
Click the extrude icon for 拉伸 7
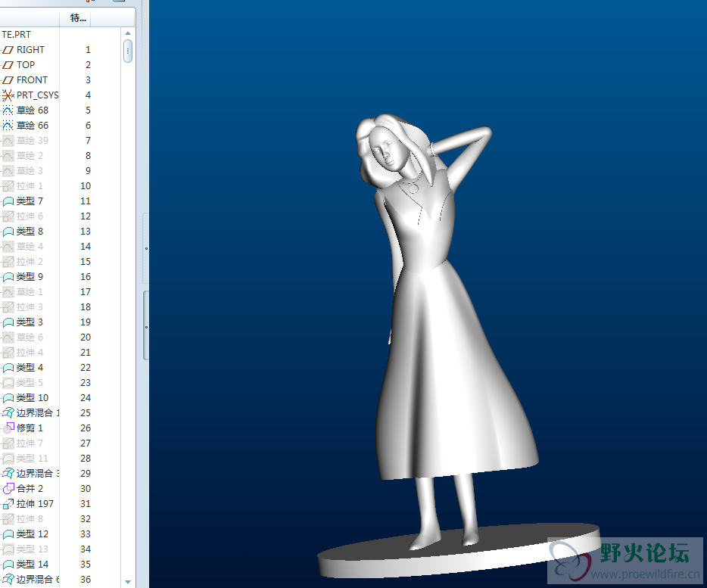pyautogui.click(x=8, y=443)
